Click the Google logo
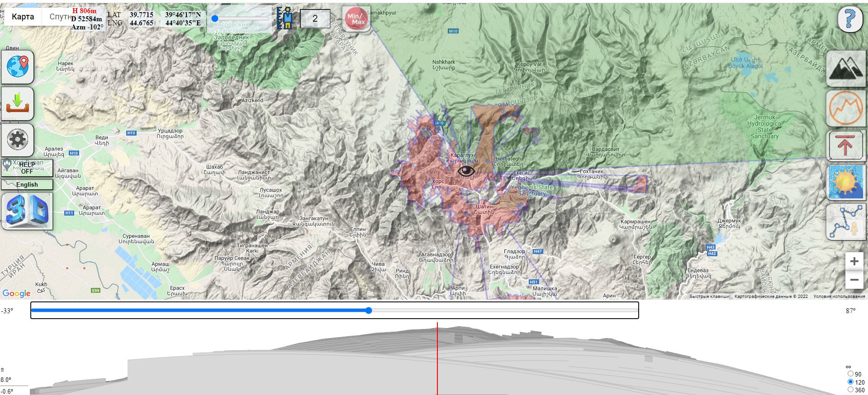 [16, 294]
